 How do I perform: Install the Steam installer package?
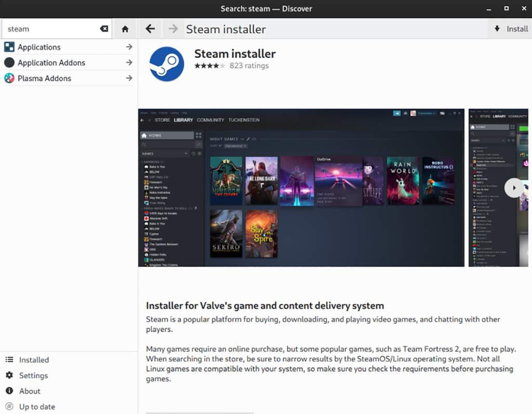pos(511,29)
